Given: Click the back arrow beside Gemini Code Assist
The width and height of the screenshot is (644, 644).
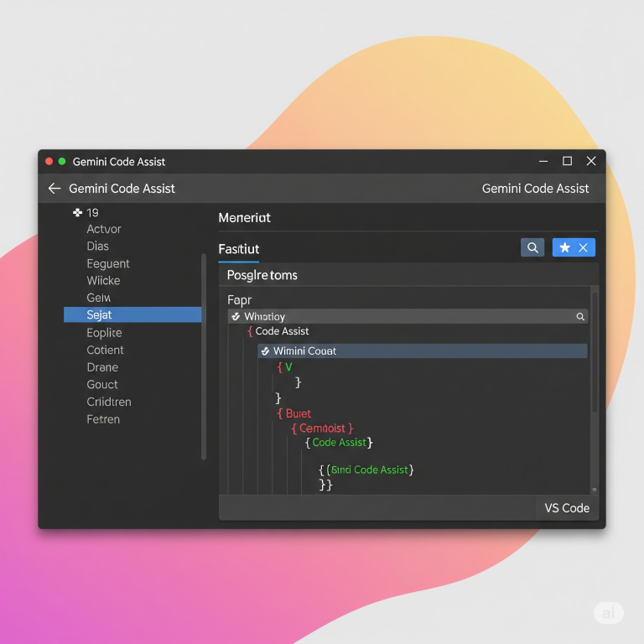Looking at the screenshot, I should (55, 189).
